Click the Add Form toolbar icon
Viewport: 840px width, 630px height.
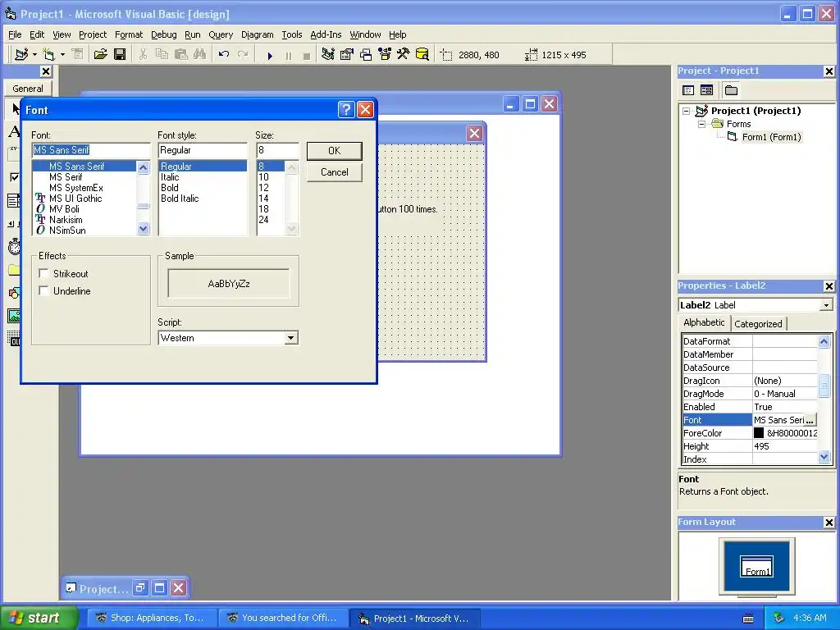tap(48, 55)
